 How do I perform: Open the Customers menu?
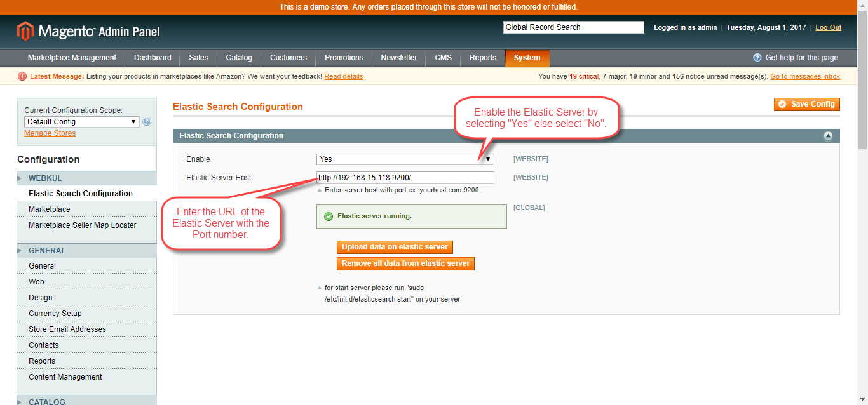click(288, 58)
